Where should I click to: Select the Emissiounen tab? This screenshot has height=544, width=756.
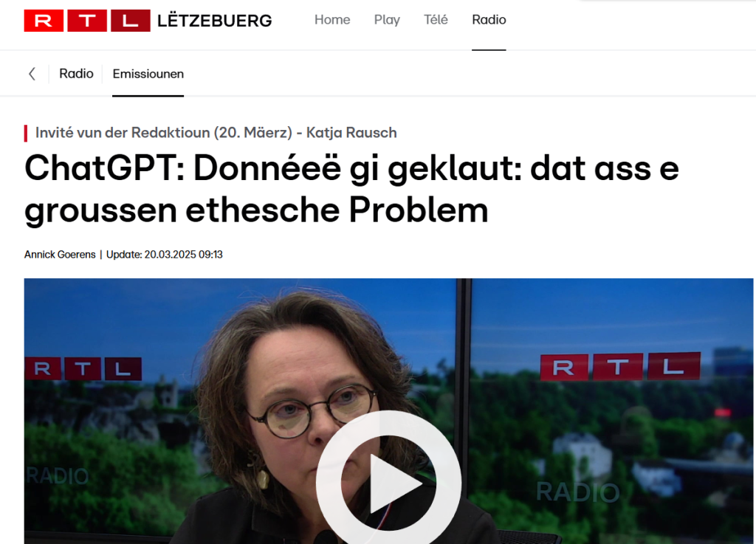[148, 74]
